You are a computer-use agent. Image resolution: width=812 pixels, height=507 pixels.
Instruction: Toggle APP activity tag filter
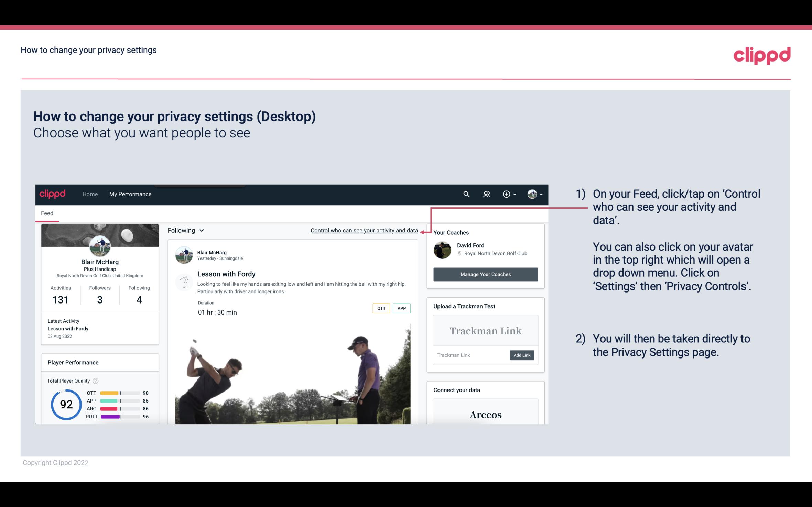coord(402,308)
